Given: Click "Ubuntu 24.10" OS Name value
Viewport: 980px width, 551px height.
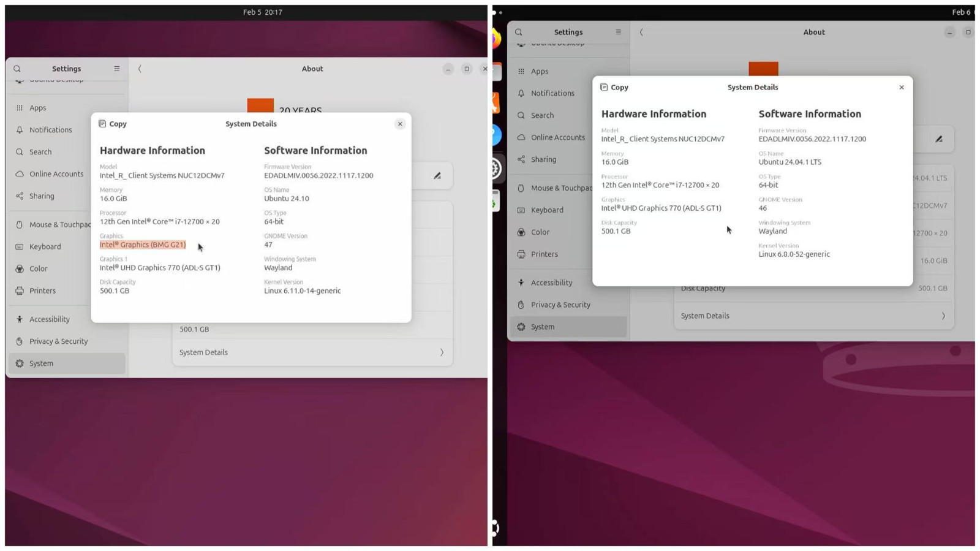Looking at the screenshot, I should [x=287, y=199].
